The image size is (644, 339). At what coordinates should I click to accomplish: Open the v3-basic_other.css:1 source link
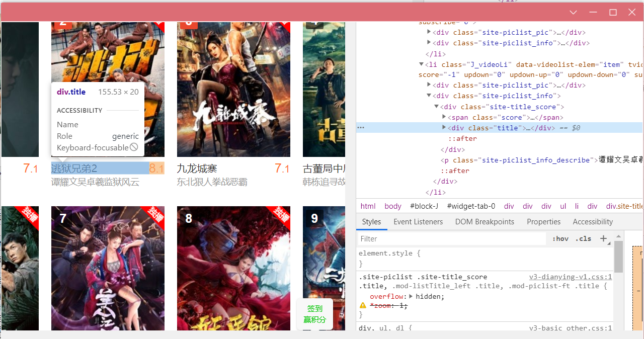571,328
